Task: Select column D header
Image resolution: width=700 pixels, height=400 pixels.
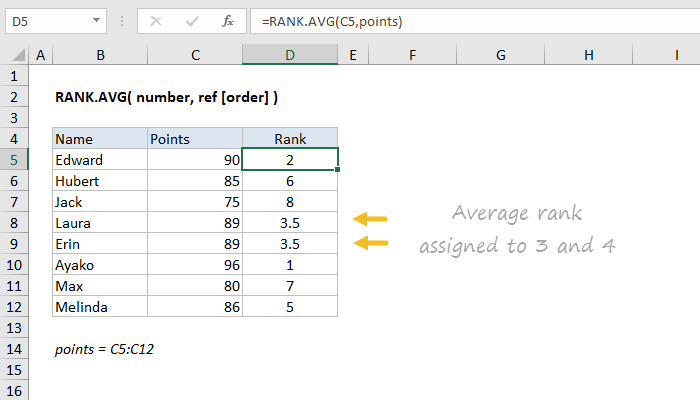Action: [x=290, y=56]
